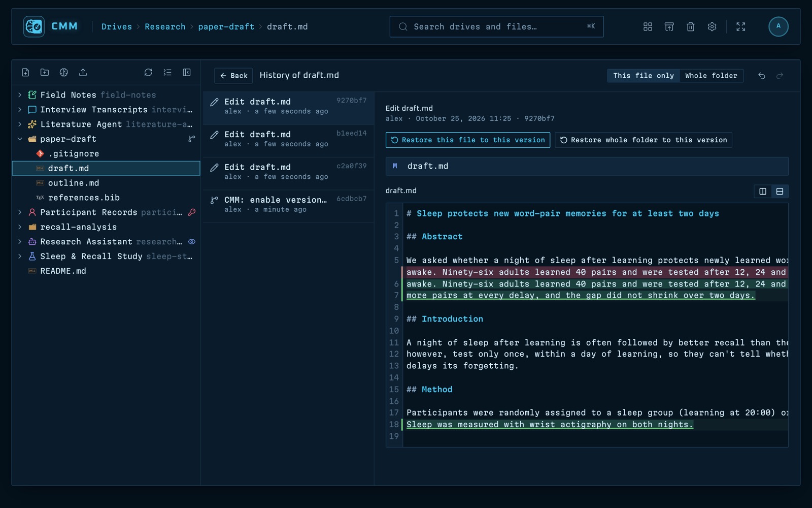Toggle fullscreen expand icon
The image size is (812, 508).
click(741, 27)
